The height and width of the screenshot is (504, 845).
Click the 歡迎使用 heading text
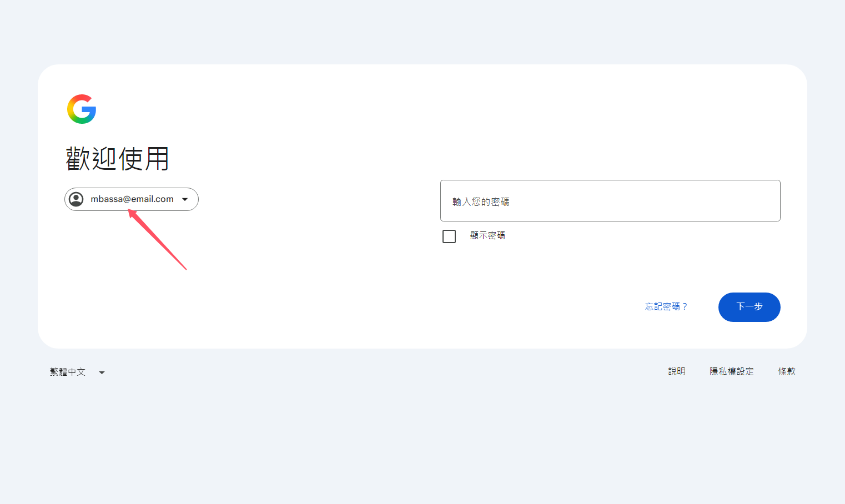coord(117,159)
